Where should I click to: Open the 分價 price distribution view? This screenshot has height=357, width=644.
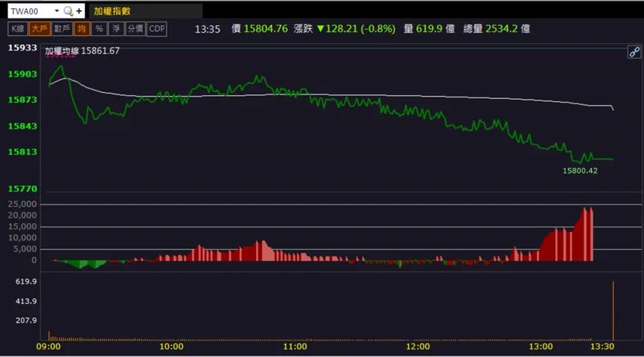135,29
